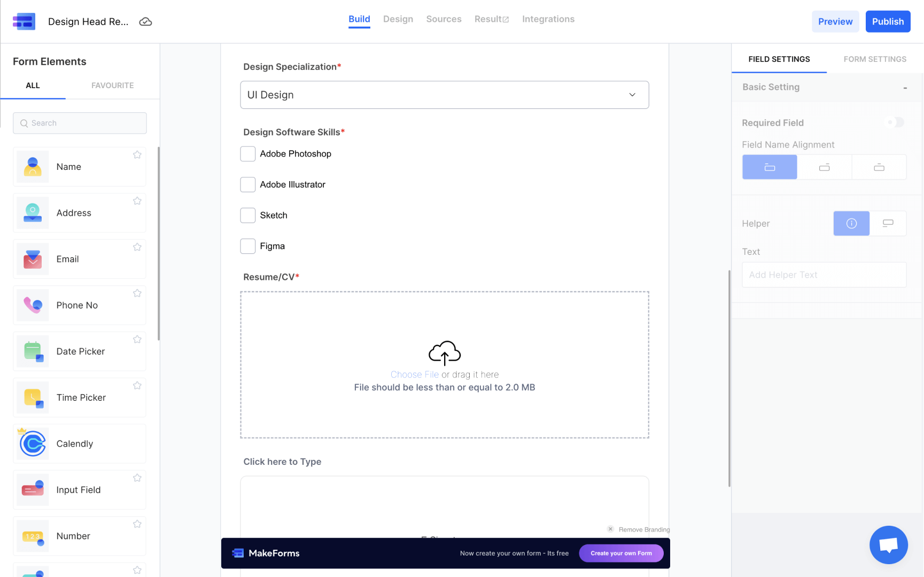Image resolution: width=924 pixels, height=577 pixels.
Task: Open the FORM SETTINGS tab
Action: (874, 59)
